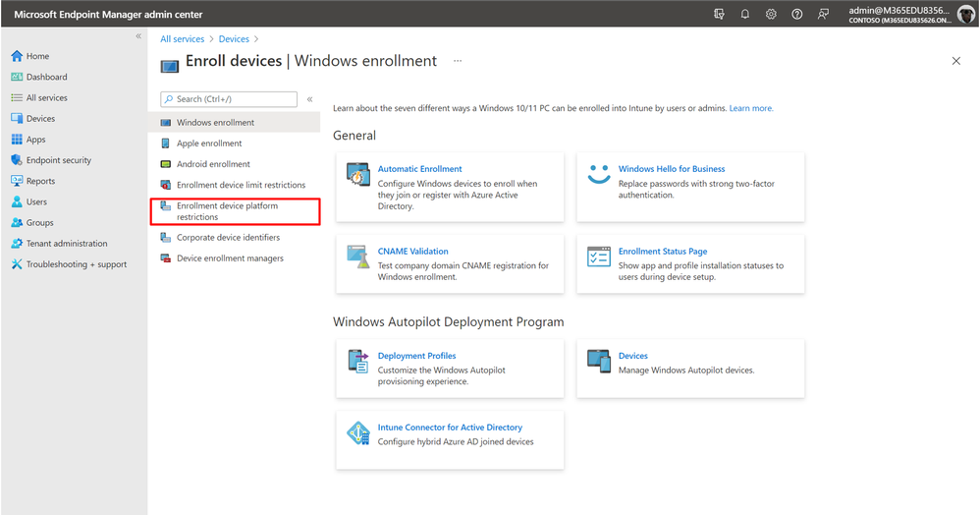980x515 pixels.
Task: Open Windows Hello for Business link
Action: [672, 169]
